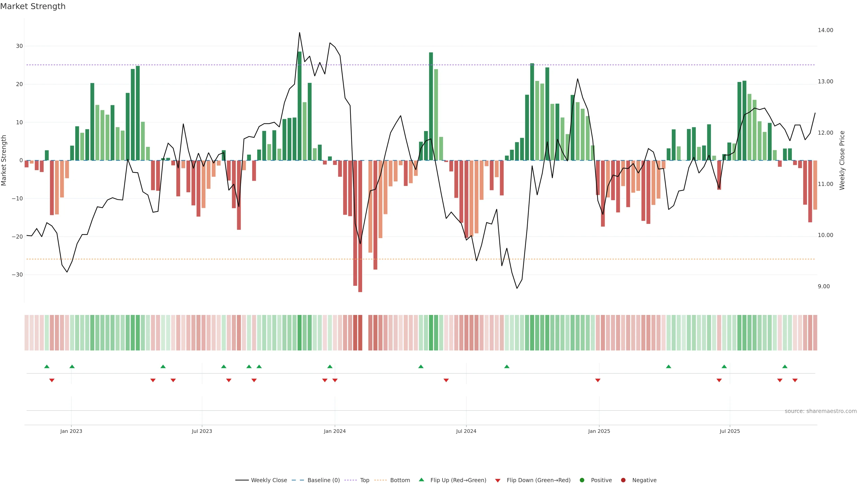Click the darkest red heatmap cell before gap
This screenshot has height=488, width=868.
360,333
